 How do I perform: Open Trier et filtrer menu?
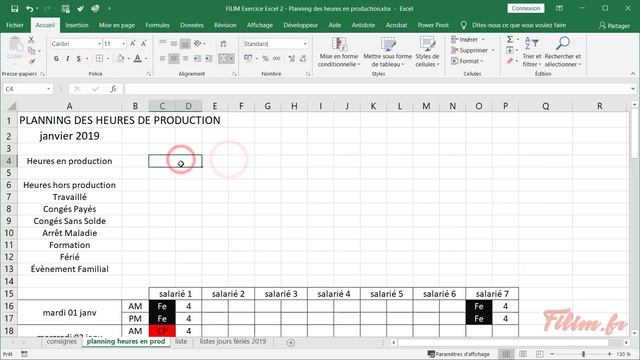pos(532,52)
